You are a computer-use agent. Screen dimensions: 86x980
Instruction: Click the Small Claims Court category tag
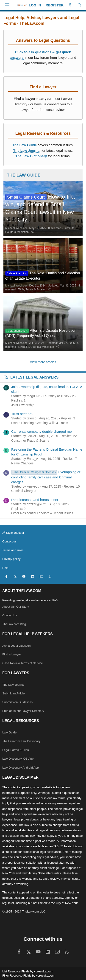pyautogui.click(x=25, y=197)
